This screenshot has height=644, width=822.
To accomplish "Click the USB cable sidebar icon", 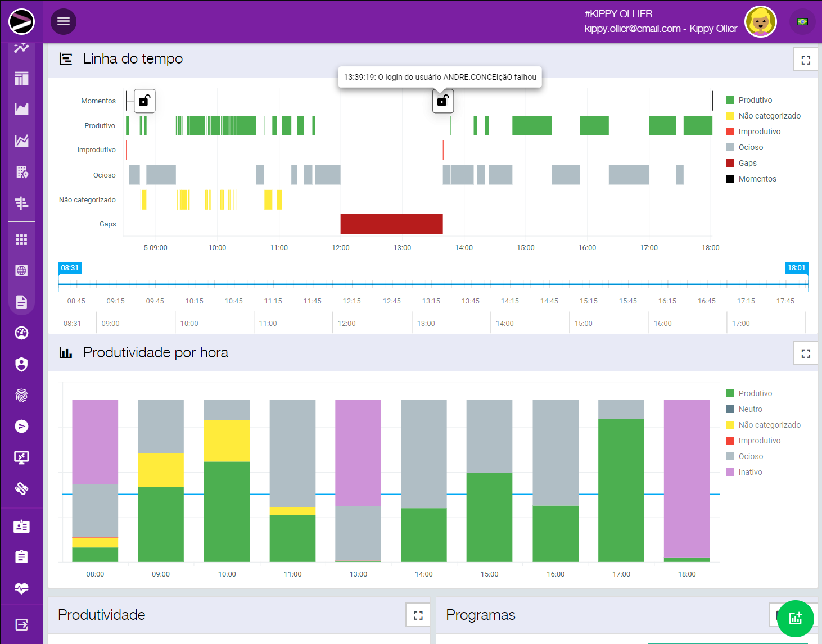I will coord(21,488).
